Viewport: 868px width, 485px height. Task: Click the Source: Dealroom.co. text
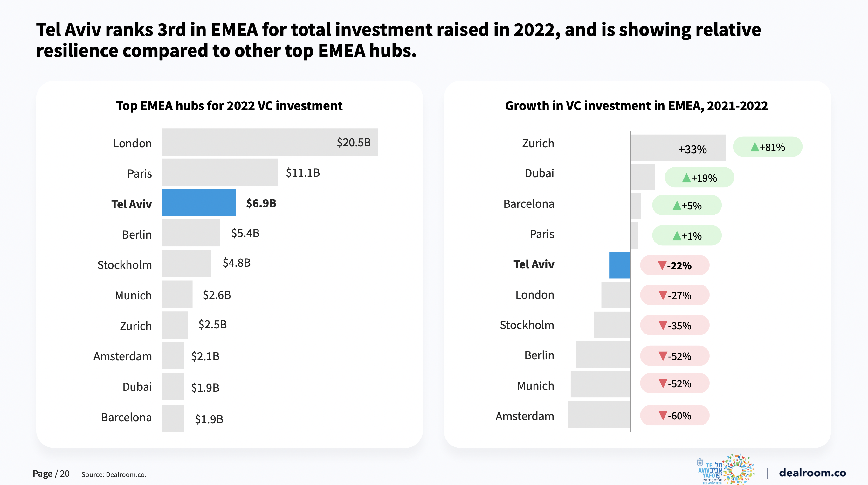coord(114,474)
